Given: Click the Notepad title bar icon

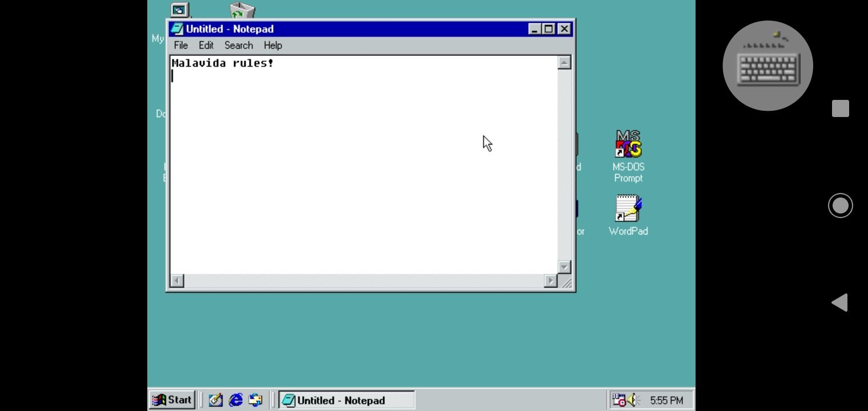Looking at the screenshot, I should 177,29.
